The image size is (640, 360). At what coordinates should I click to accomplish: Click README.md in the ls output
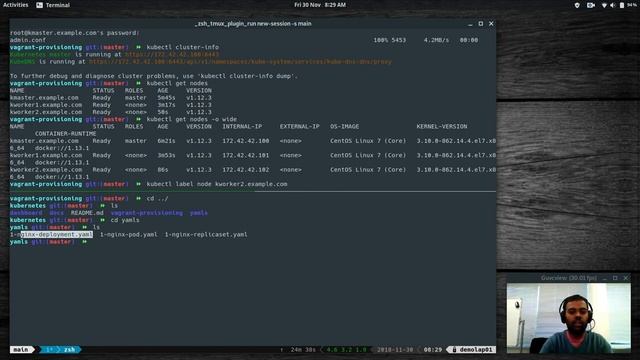[x=87, y=213]
